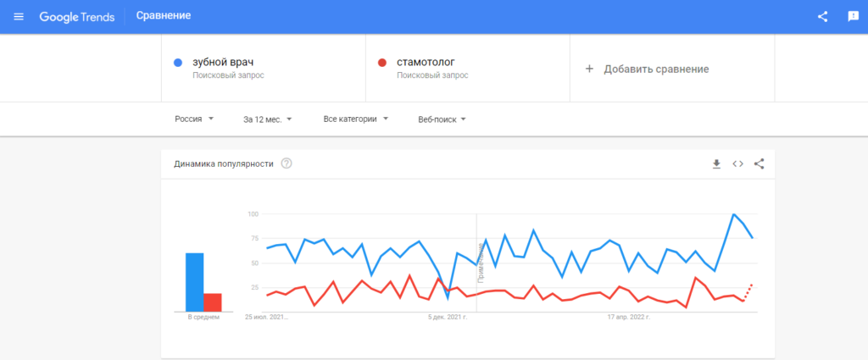This screenshot has width=868, height=360.
Task: Click the Добавить сравнение button
Action: tap(656, 69)
